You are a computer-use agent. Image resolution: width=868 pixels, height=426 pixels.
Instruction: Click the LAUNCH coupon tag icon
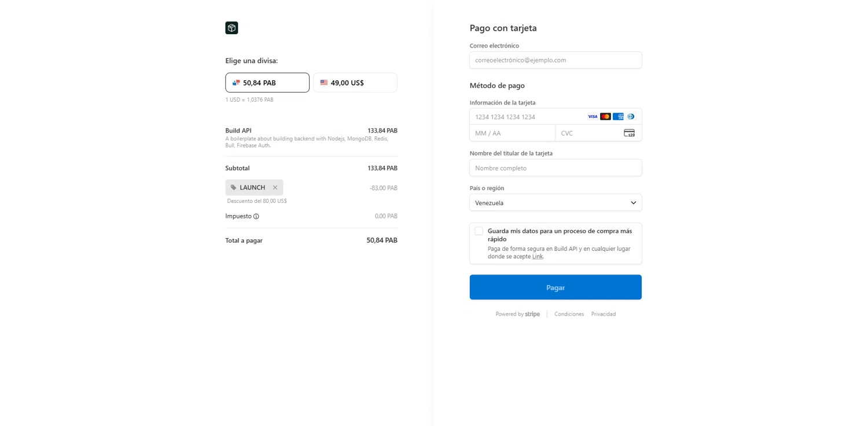[x=234, y=187]
